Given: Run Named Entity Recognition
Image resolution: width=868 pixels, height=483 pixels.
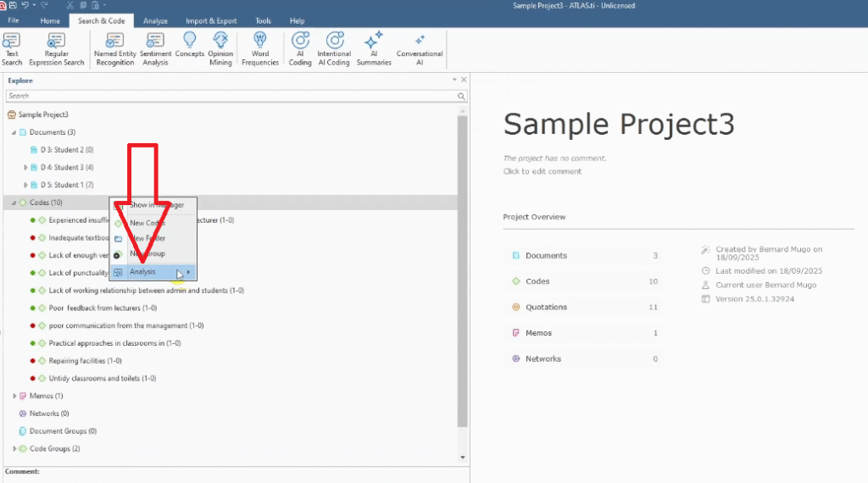Looking at the screenshot, I should click(114, 48).
